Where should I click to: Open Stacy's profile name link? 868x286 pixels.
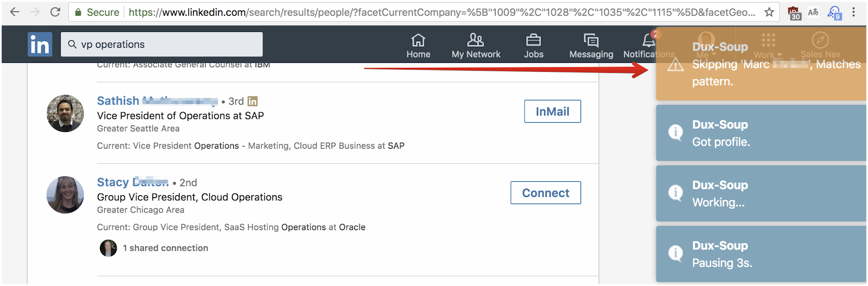point(132,182)
